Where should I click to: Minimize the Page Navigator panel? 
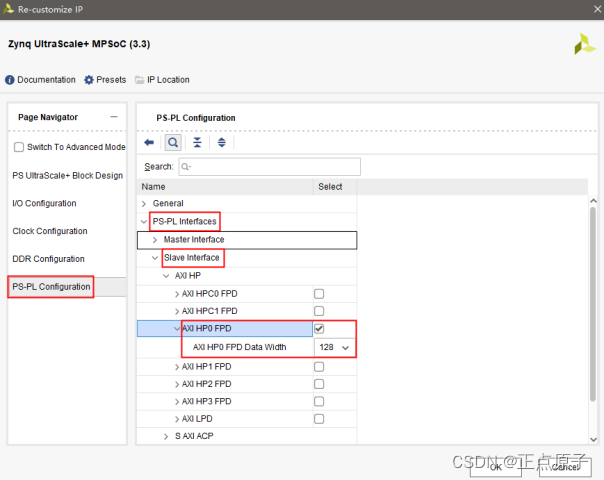coord(114,117)
